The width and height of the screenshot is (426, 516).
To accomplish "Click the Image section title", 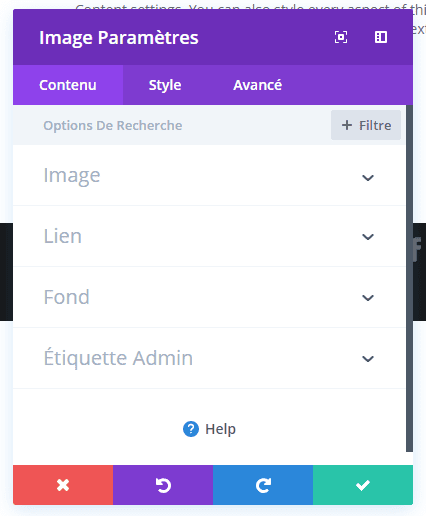I will 72,176.
